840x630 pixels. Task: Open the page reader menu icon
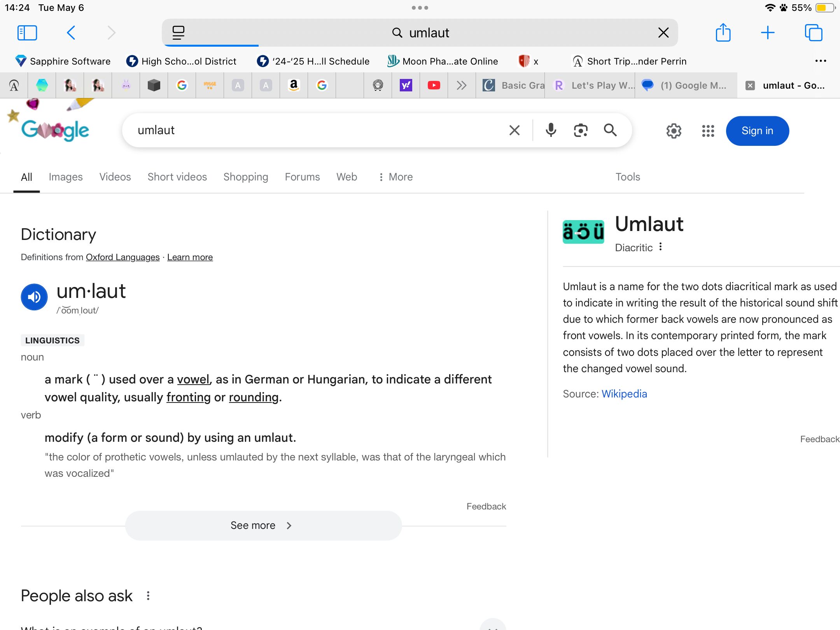(x=178, y=33)
